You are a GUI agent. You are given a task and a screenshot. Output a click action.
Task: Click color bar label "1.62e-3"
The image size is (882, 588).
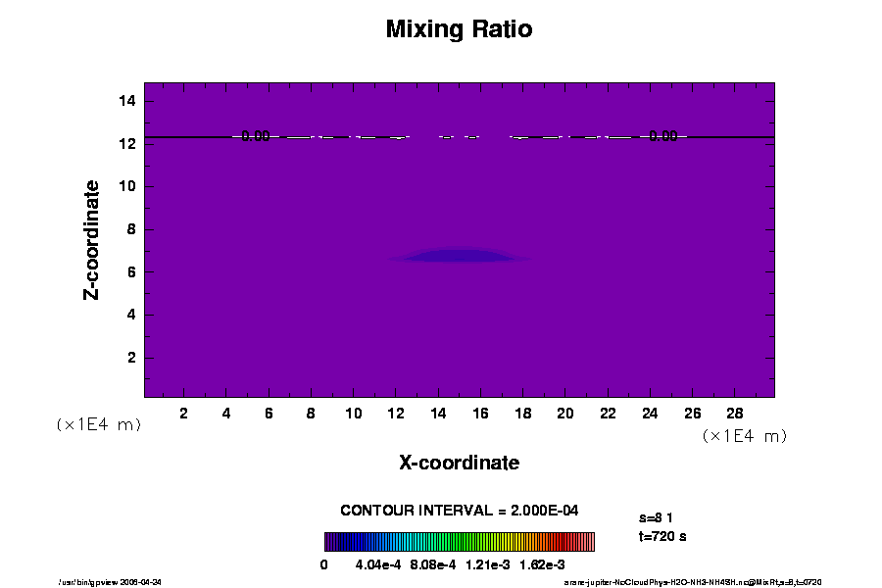tap(542, 564)
